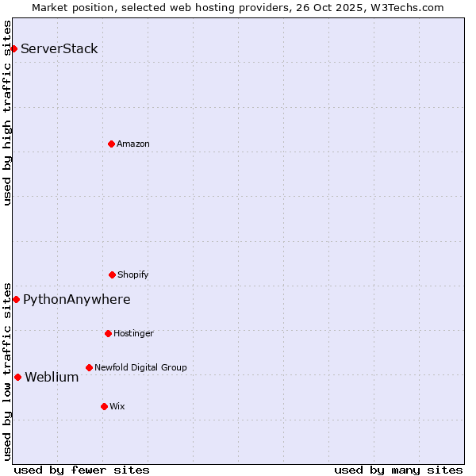The image size is (476, 476).
Task: Click the Amazon text label
Action: 133,144
